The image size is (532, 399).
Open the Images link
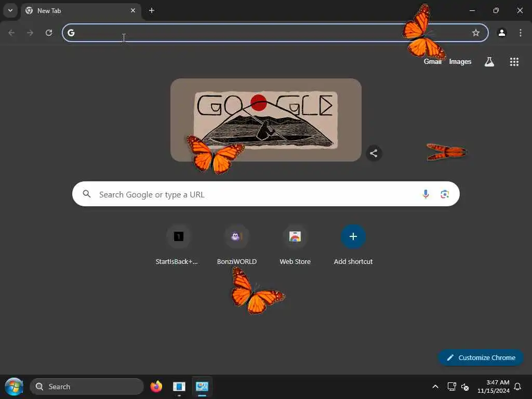click(460, 61)
